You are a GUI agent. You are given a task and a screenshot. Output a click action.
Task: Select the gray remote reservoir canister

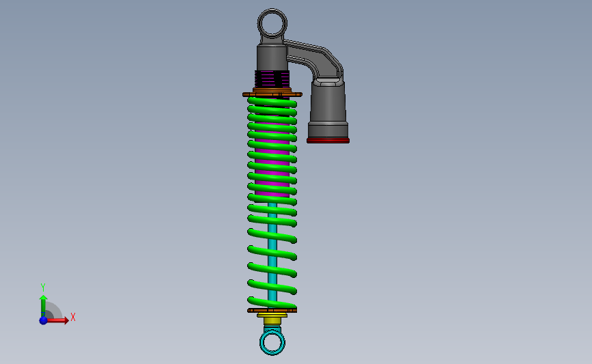tap(328, 109)
